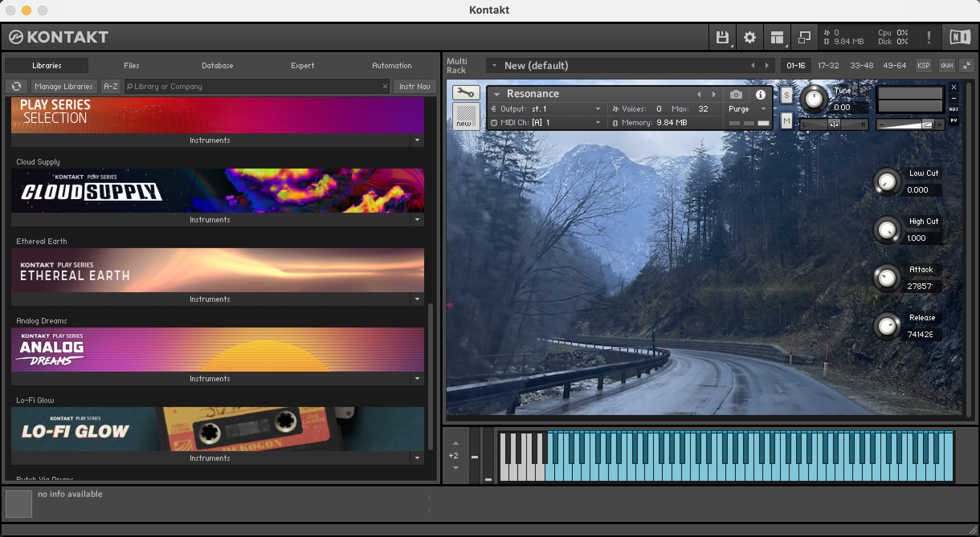Click the Tune knob

(814, 99)
